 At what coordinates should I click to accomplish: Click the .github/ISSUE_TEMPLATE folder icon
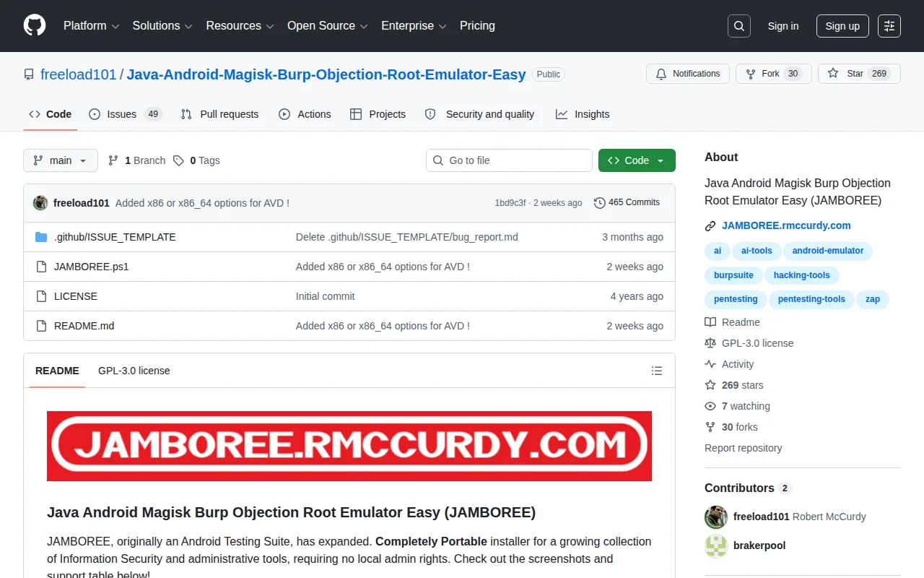[41, 237]
